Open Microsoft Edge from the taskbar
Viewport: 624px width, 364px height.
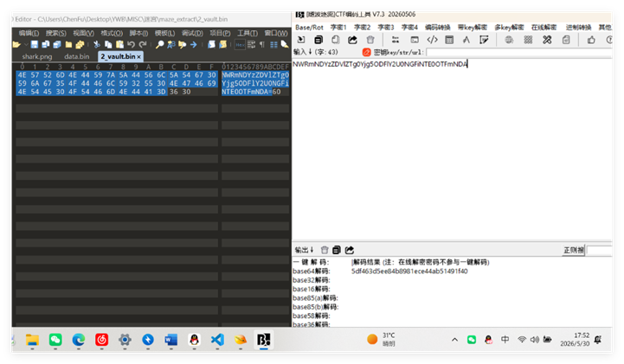(x=79, y=340)
